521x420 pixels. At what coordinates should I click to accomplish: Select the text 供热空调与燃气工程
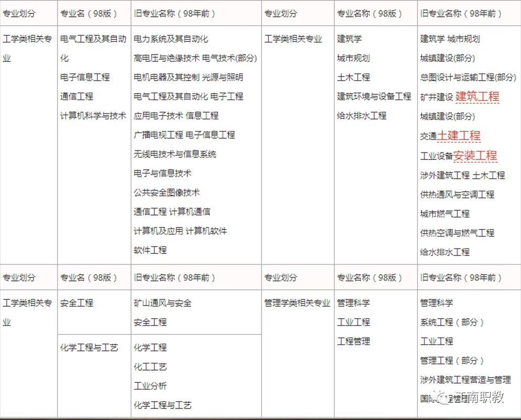pos(457,233)
